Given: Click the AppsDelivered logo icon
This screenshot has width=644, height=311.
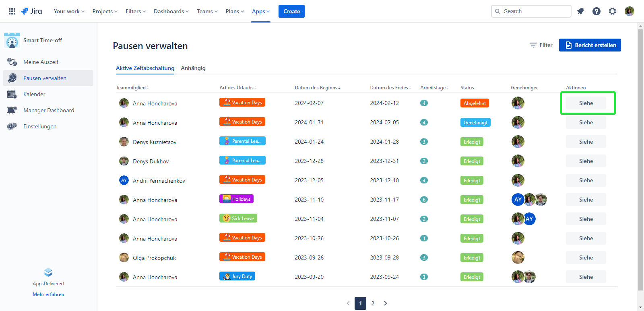Looking at the screenshot, I should (x=48, y=272).
